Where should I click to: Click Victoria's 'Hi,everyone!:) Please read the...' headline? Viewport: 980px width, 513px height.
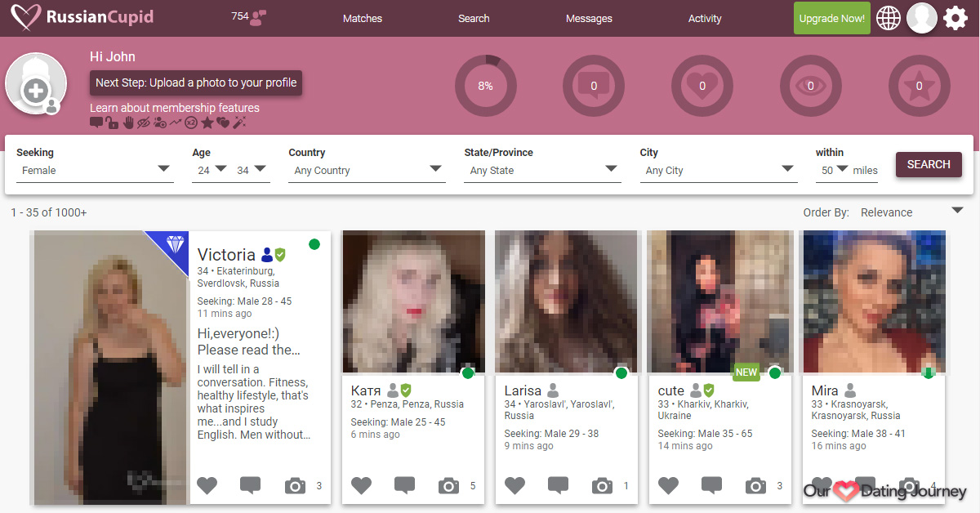[250, 341]
